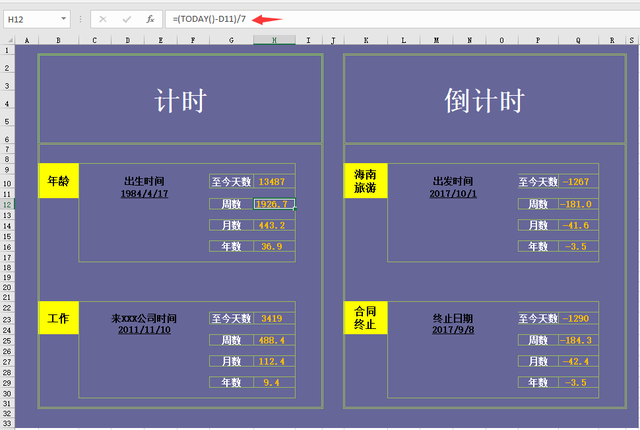This screenshot has width=640, height=430.
Task: Open the Insert Function fx button
Action: click(150, 19)
